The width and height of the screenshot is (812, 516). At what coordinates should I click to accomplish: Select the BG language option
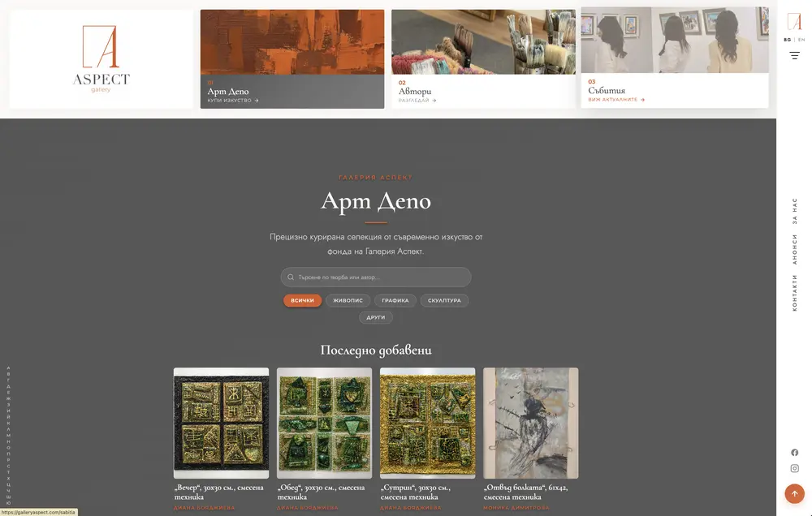787,40
